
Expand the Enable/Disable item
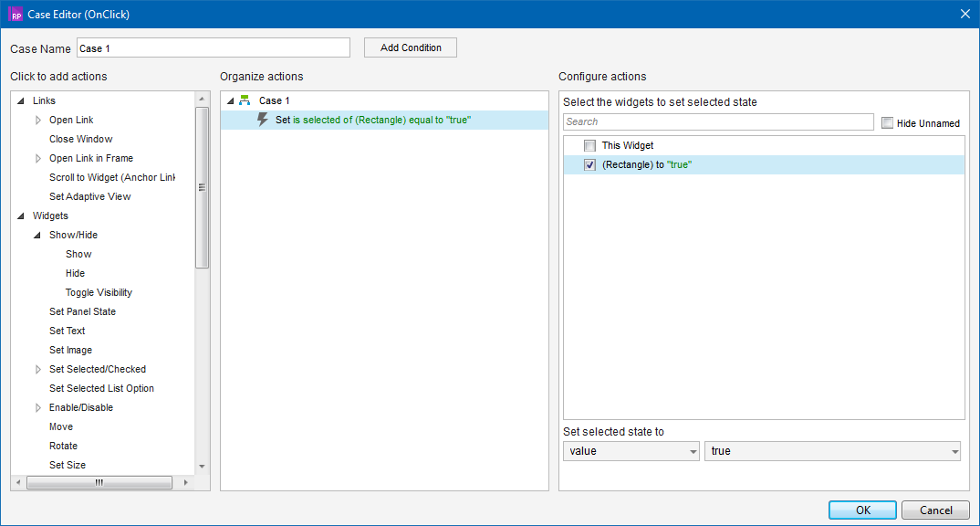tap(38, 408)
